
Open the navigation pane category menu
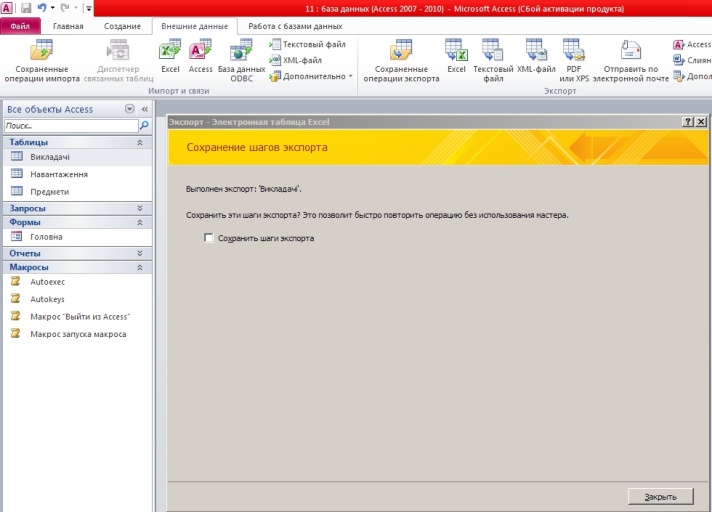[130, 109]
